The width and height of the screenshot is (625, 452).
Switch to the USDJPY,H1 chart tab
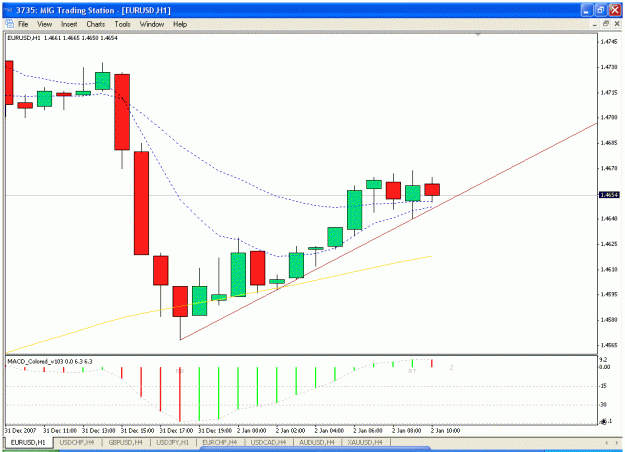coord(173,442)
